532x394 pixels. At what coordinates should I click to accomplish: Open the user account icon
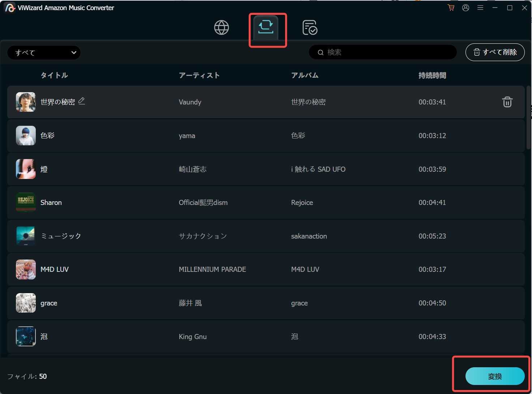465,8
